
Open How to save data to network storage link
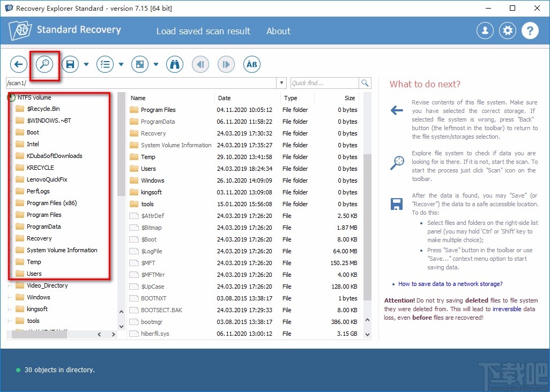[x=450, y=284]
